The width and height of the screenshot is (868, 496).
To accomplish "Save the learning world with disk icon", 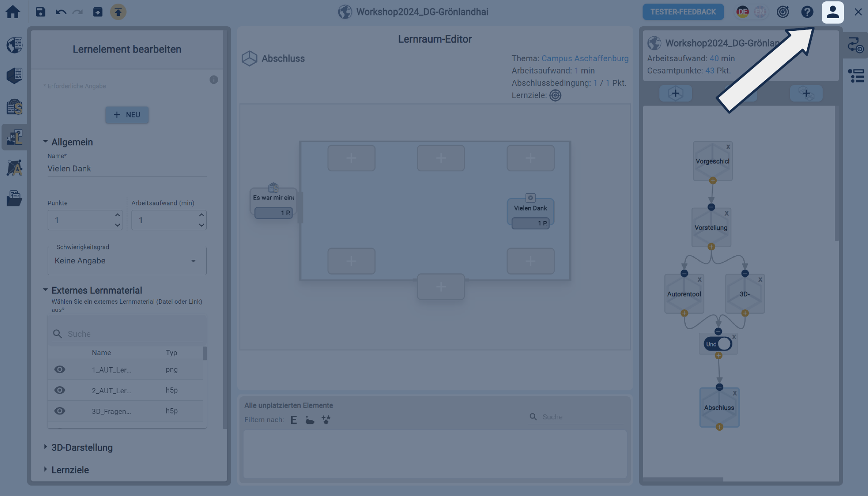I will pos(40,12).
